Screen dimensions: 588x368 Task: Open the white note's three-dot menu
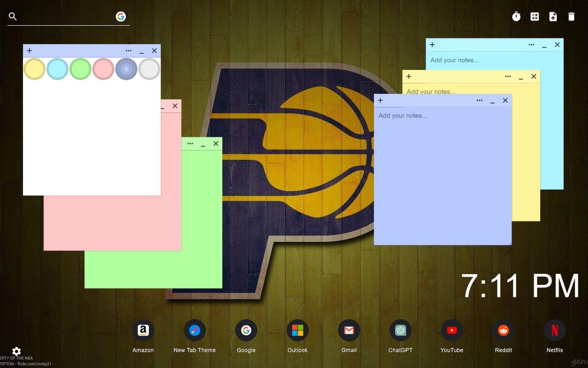tap(129, 51)
